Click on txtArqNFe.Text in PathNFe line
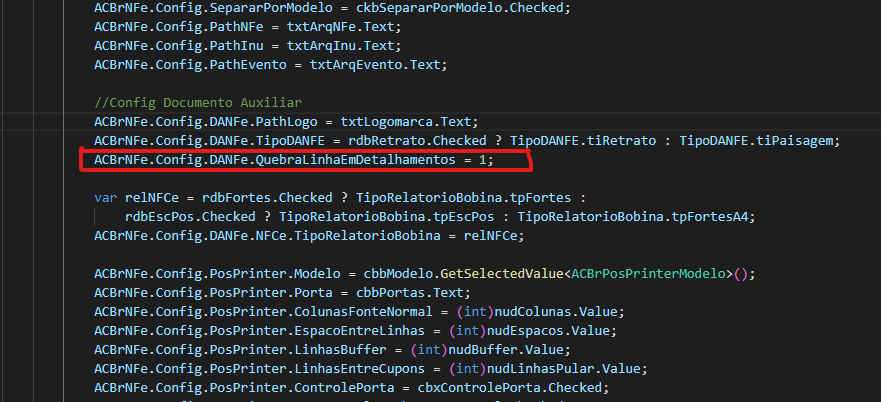Viewport: 881px width, 402px height. point(340,28)
